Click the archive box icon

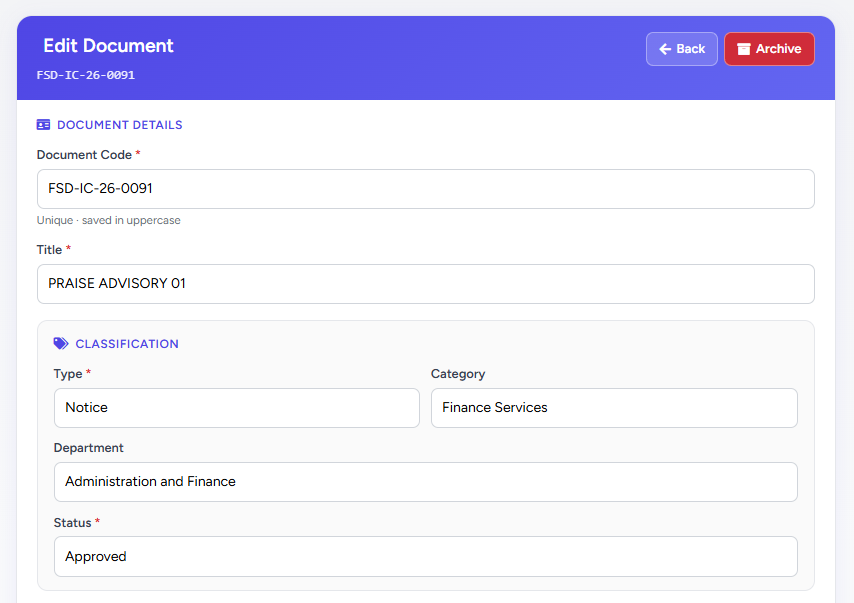coord(743,49)
